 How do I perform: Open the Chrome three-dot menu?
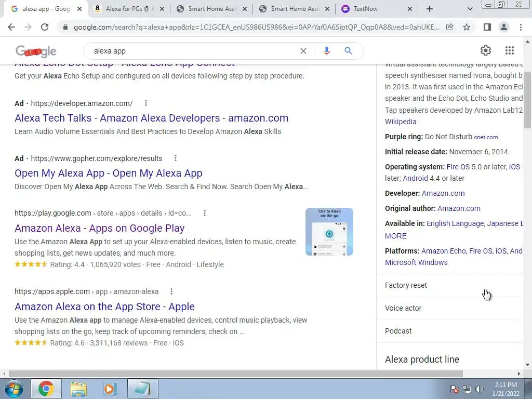[x=521, y=27]
